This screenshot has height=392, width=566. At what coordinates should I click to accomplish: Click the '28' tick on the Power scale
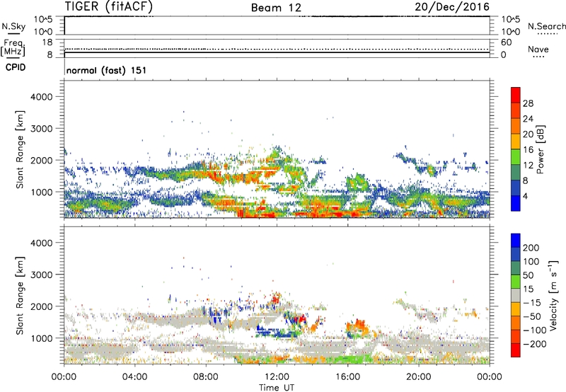(x=528, y=103)
